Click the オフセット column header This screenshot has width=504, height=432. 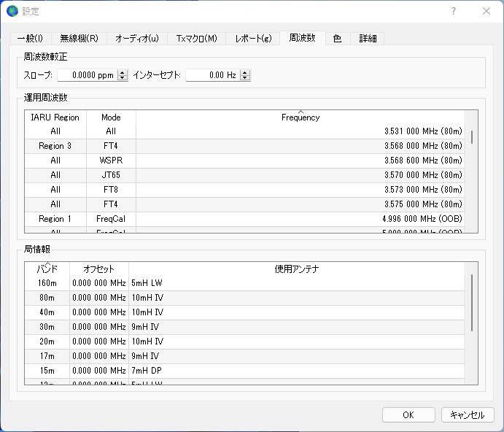point(99,269)
